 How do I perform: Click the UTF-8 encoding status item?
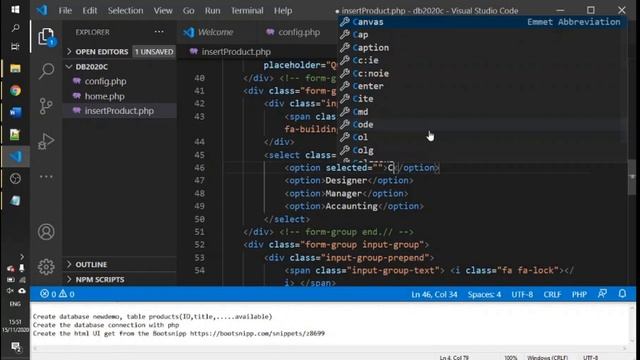[522, 294]
